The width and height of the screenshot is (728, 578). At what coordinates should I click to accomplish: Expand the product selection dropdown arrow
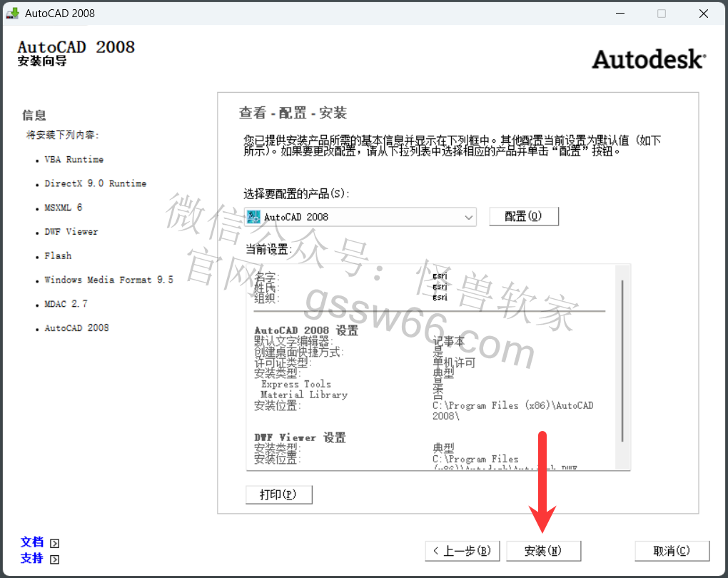pyautogui.click(x=468, y=217)
